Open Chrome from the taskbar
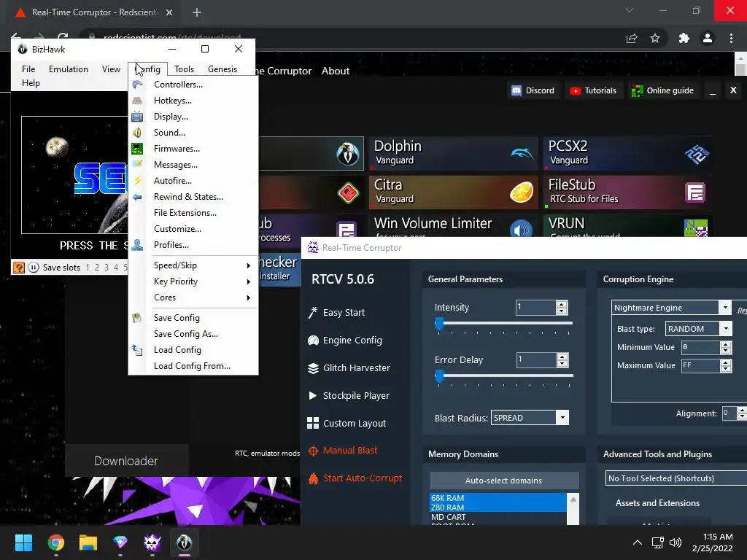Viewport: 747px width, 560px height. pos(55,542)
